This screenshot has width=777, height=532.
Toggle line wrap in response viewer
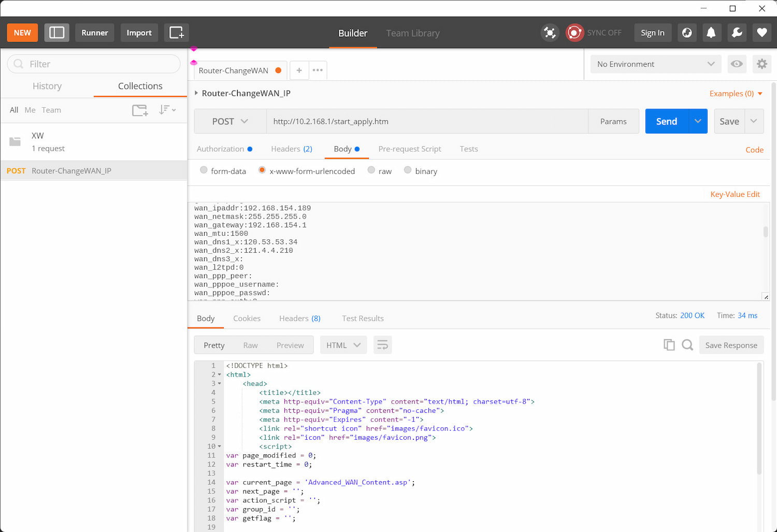pos(382,345)
